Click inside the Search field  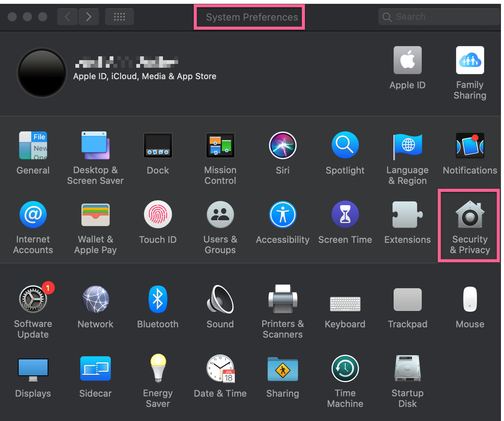pos(438,16)
